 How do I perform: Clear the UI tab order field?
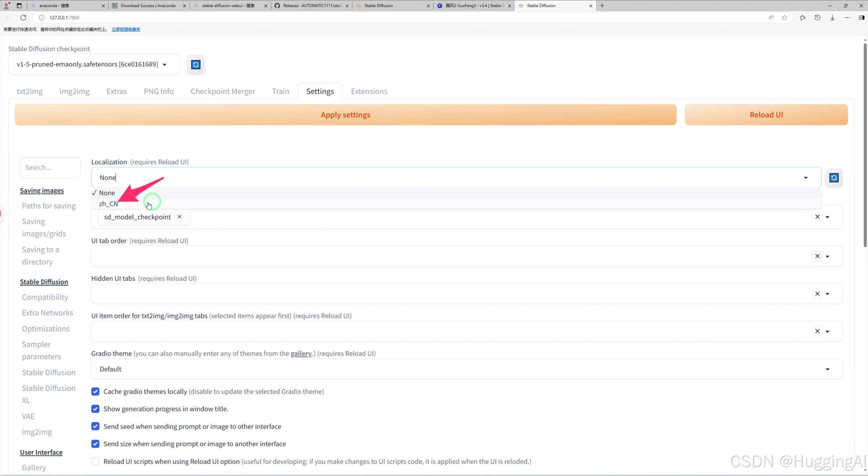[x=817, y=256]
